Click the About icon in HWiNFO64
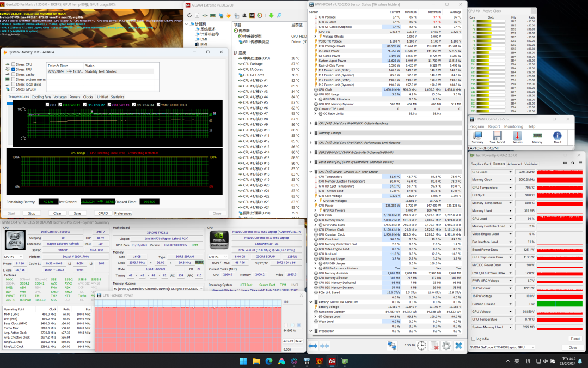Viewport: 588px width, 368px height. 557,136
